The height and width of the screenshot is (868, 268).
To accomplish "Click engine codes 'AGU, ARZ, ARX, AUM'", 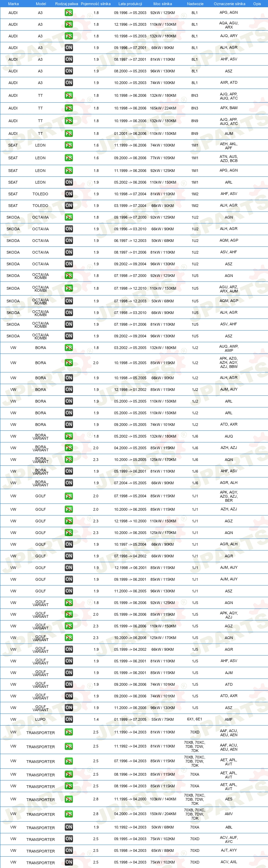I will point(229,289).
